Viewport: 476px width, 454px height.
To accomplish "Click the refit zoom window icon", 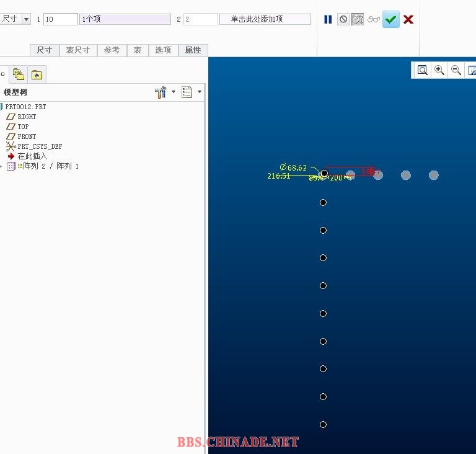I will click(x=422, y=70).
